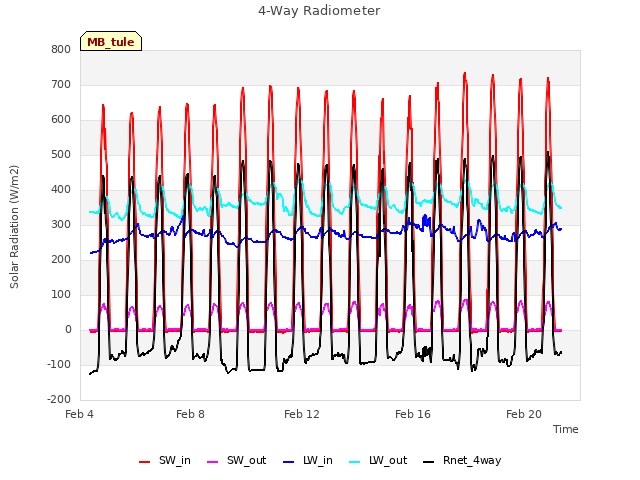Click the cyan LW_out legend color marker
This screenshot has height=480, width=640.
[355, 462]
